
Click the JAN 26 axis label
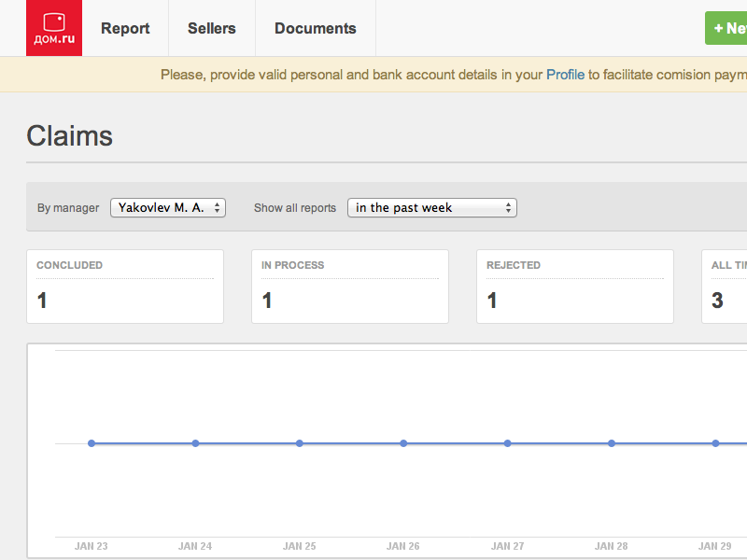point(403,546)
